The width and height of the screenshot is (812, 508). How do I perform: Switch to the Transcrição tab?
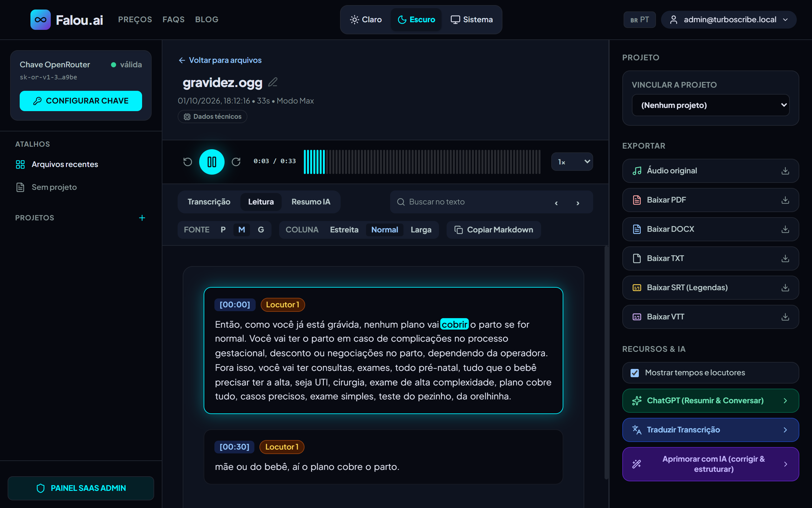click(209, 202)
